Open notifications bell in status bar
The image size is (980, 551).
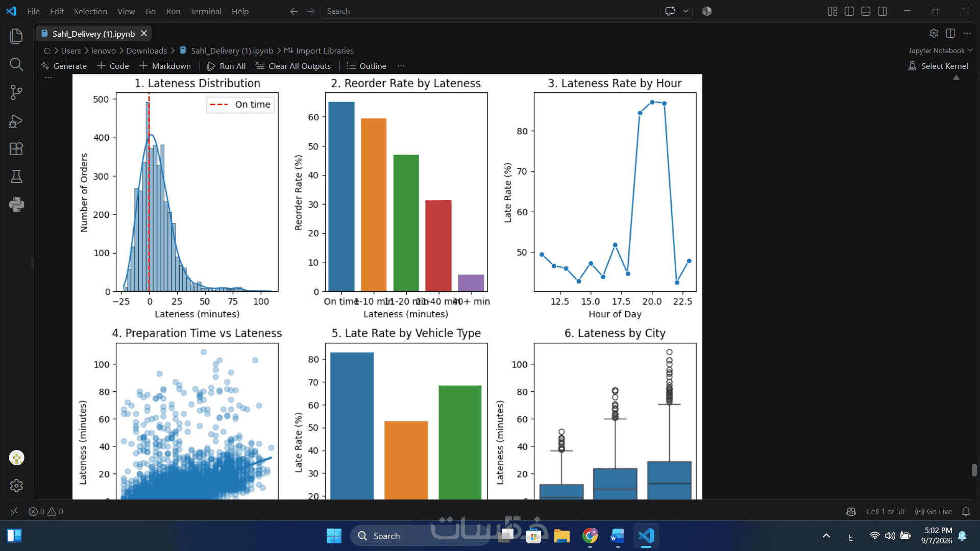[966, 511]
